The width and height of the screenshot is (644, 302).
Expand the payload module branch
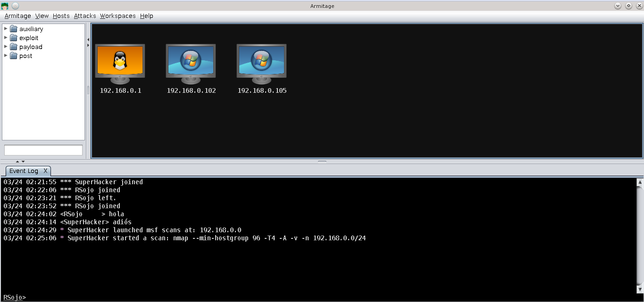[6, 47]
